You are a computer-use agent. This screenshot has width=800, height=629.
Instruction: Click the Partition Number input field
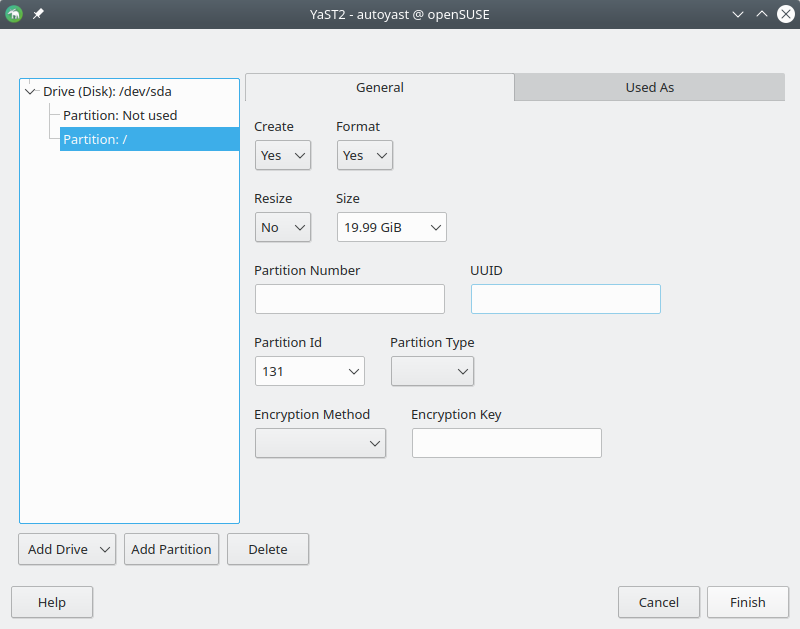coord(350,299)
